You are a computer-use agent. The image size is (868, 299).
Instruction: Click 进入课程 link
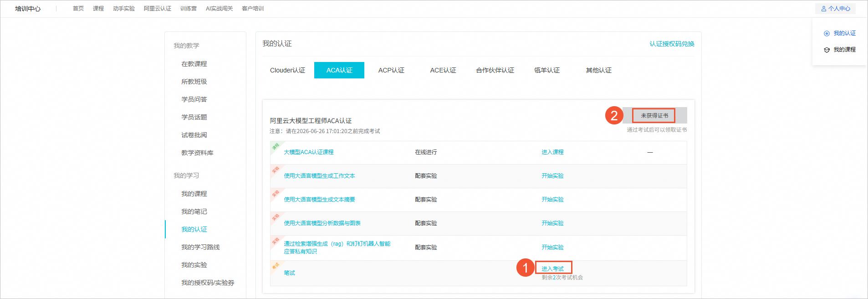tap(552, 152)
